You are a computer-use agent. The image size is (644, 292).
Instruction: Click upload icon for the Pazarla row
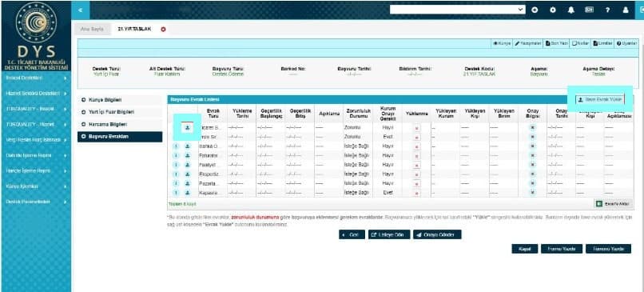tap(187, 183)
